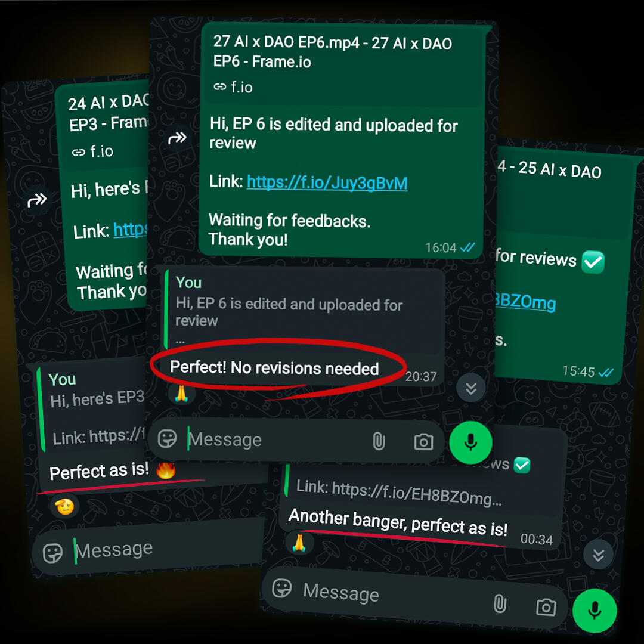Open emoji picker in bottom-right chat

pos(281,588)
